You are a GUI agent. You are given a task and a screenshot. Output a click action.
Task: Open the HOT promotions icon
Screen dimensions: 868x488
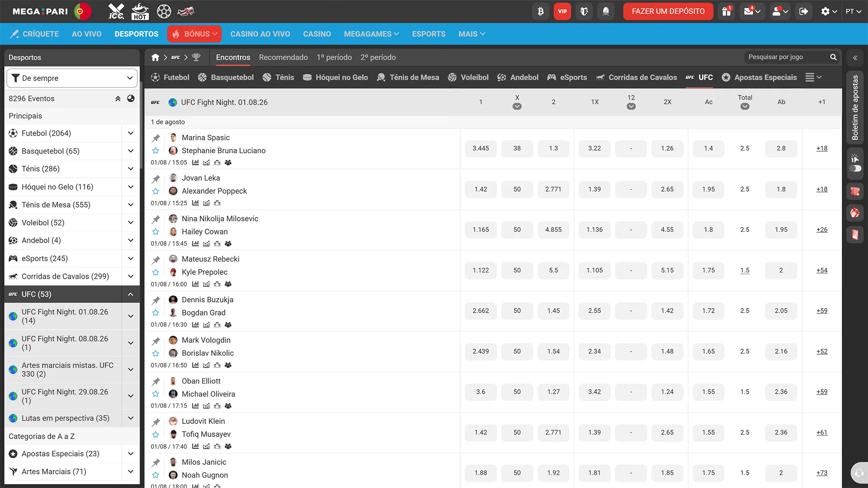[140, 11]
